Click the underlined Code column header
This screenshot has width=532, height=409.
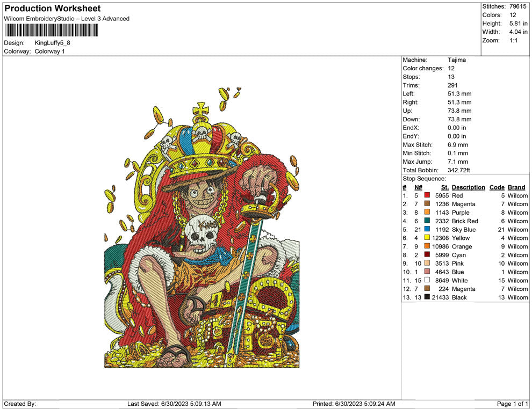pos(497,187)
